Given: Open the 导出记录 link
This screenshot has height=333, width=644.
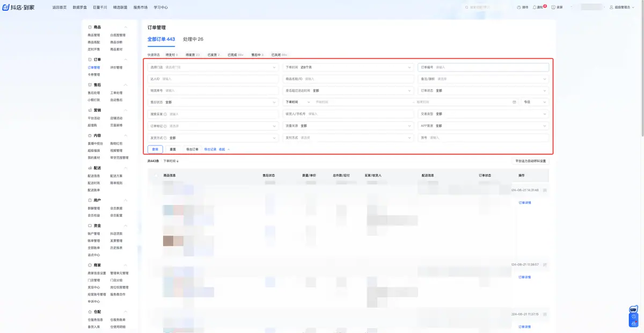Looking at the screenshot, I should tap(210, 149).
